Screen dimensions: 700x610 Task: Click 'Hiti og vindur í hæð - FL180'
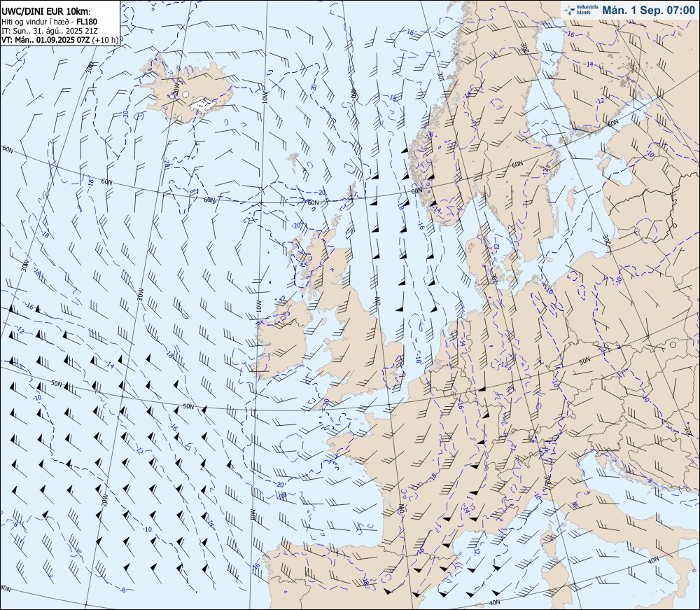pos(49,22)
